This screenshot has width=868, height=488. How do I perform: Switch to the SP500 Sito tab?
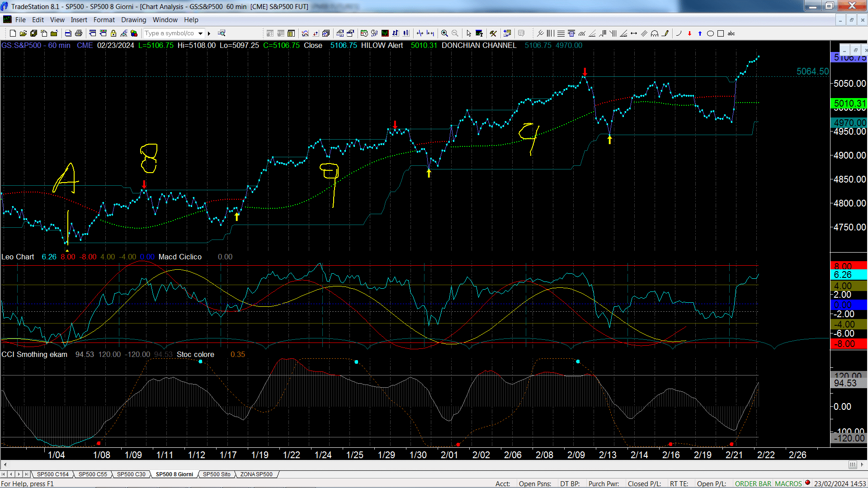217,474
